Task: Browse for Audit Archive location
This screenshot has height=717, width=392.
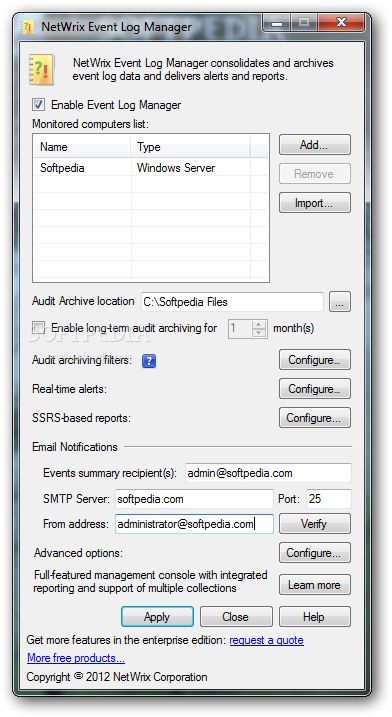Action: click(x=340, y=302)
